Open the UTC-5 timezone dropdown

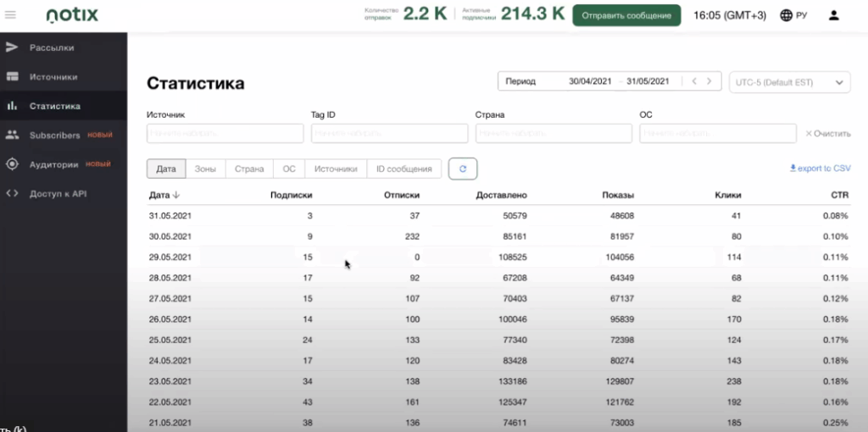point(790,82)
